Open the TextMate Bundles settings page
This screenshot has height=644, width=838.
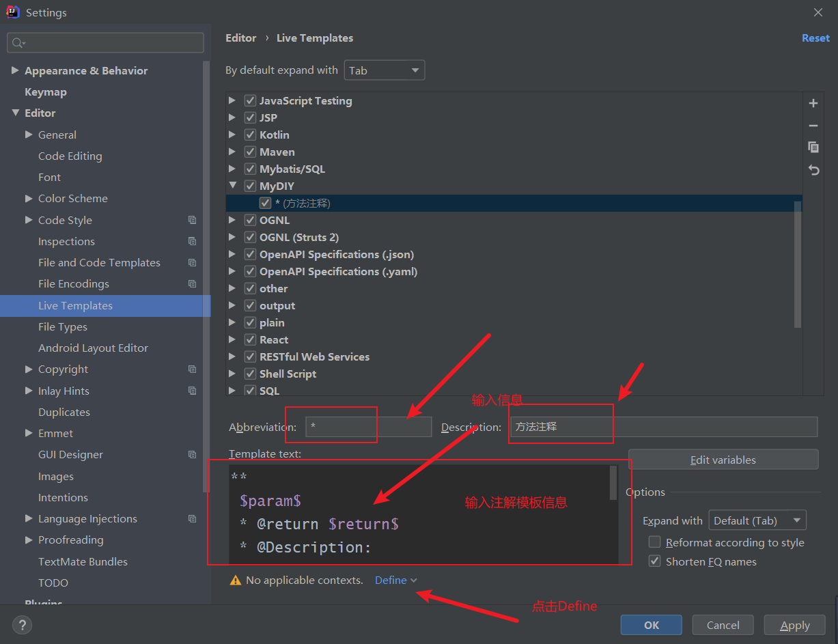coord(83,561)
